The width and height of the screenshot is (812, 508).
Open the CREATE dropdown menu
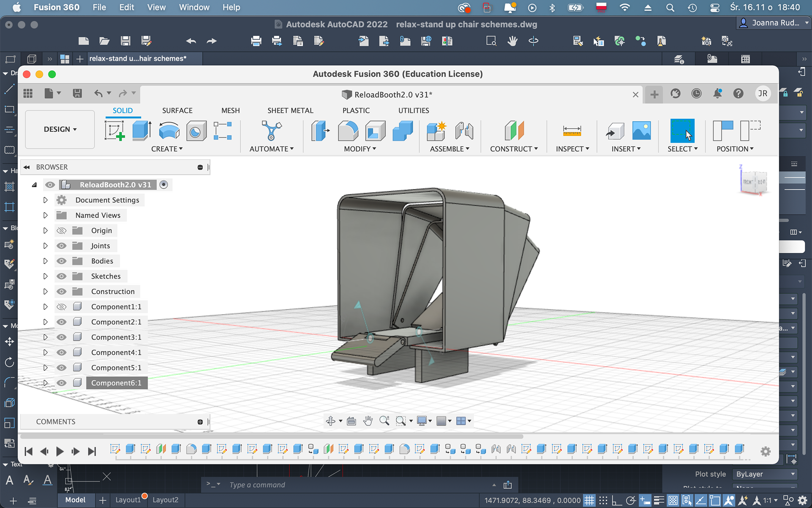pyautogui.click(x=167, y=149)
